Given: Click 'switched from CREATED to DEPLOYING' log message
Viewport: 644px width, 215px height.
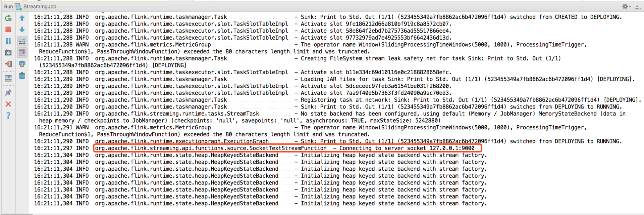Looking at the screenshot, I should click(566, 17).
